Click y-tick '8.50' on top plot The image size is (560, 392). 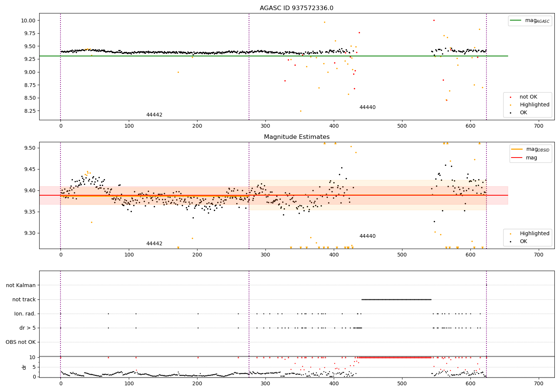point(30,98)
